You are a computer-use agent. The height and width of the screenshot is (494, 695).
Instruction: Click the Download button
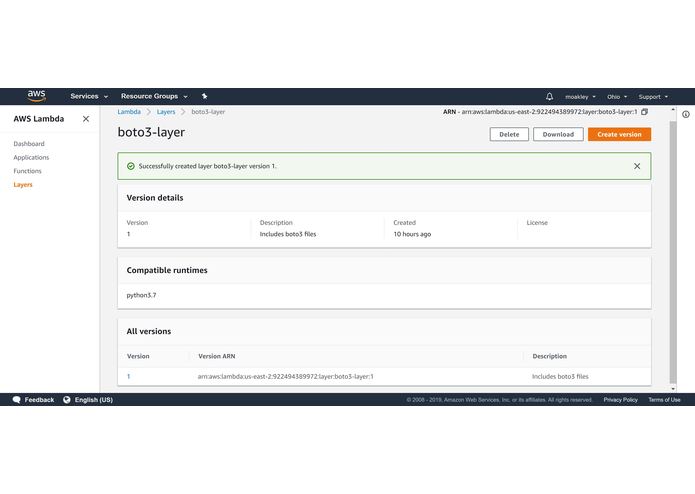click(558, 134)
